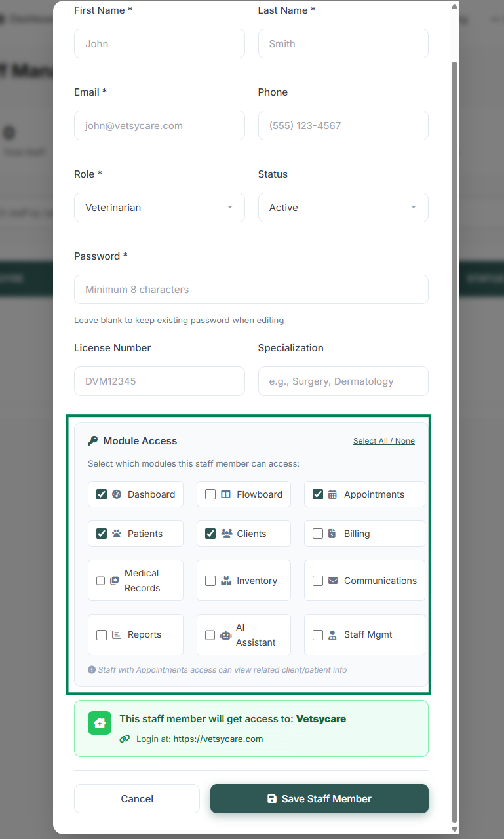This screenshot has width=504, height=839.
Task: Click the AI Assistant robot icon
Action: (x=226, y=635)
